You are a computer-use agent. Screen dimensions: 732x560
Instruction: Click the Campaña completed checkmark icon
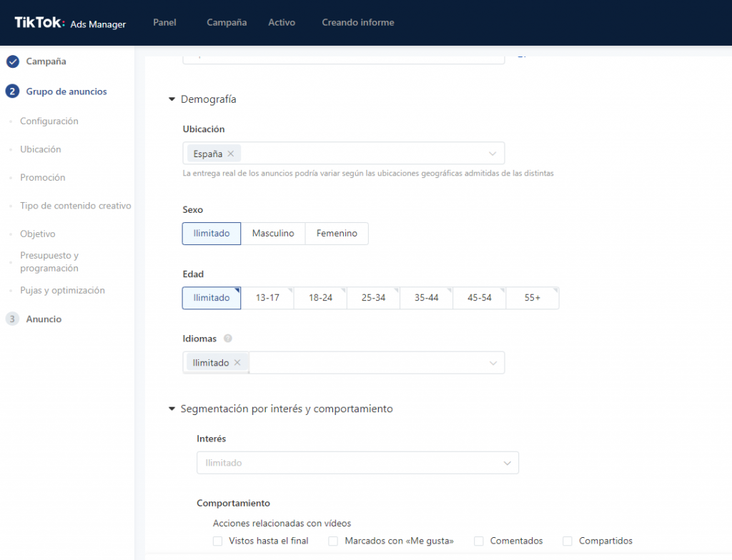pyautogui.click(x=12, y=61)
